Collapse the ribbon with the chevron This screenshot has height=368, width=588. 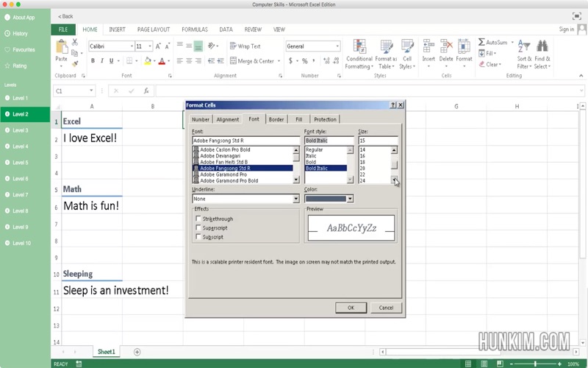[x=581, y=76]
